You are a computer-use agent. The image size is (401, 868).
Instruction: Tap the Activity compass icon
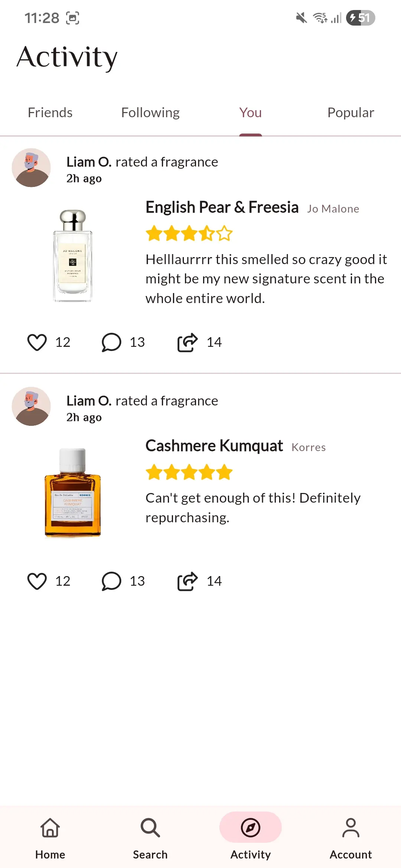pyautogui.click(x=251, y=828)
